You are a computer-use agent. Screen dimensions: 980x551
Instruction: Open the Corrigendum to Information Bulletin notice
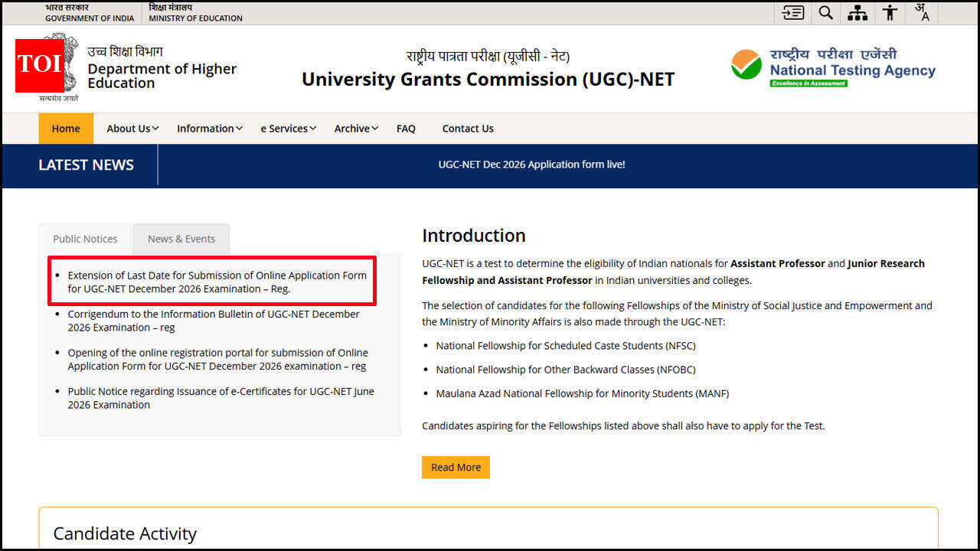pos(214,321)
